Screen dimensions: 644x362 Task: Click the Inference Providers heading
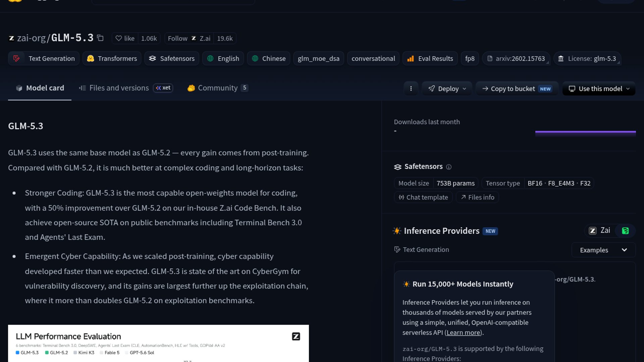tap(441, 231)
